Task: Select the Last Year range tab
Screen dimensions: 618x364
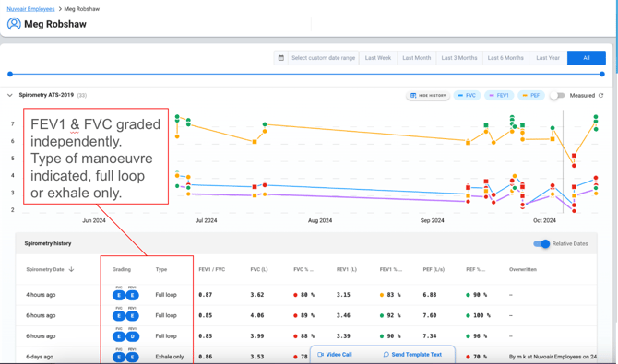Action: pyautogui.click(x=548, y=58)
